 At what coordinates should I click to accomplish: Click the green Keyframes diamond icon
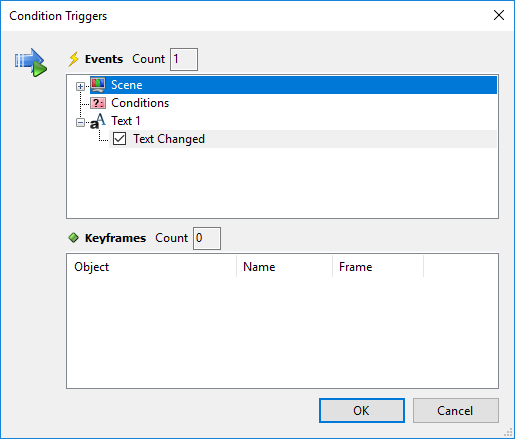73,238
